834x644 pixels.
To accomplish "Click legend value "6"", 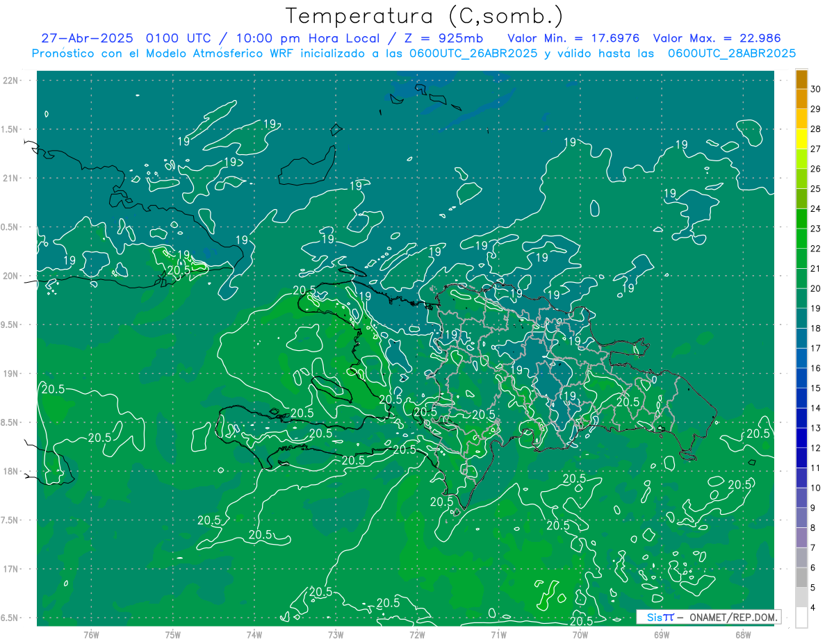I will 814,568.
